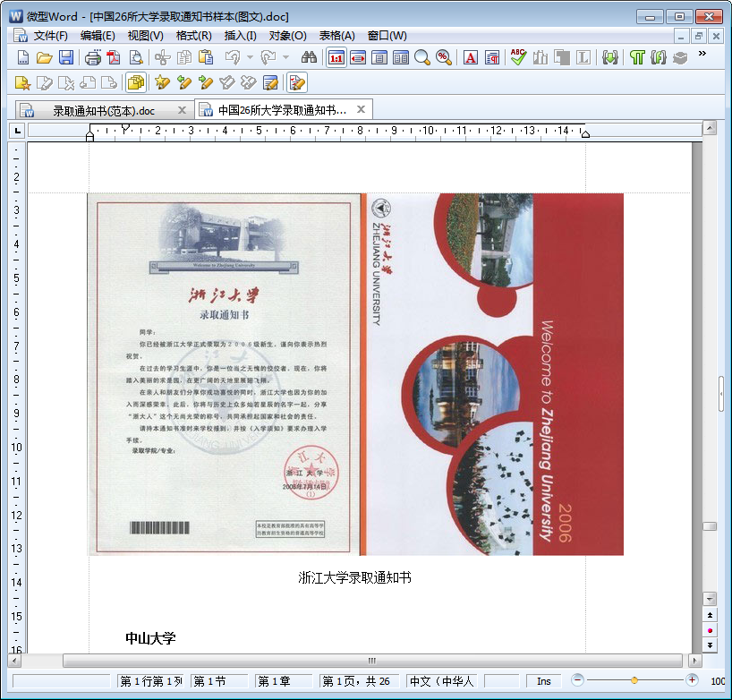Select the 中国26所大学录取通知书 tab
The width and height of the screenshot is (732, 700).
[x=282, y=110]
